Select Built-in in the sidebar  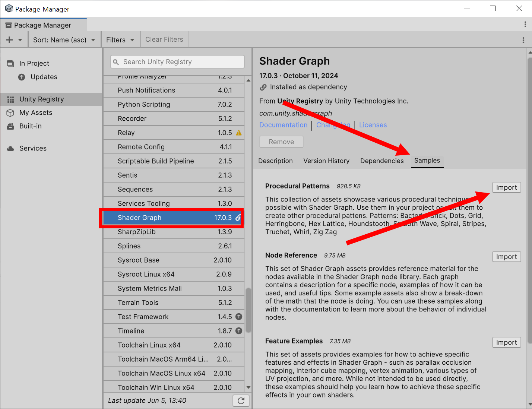pos(51,126)
